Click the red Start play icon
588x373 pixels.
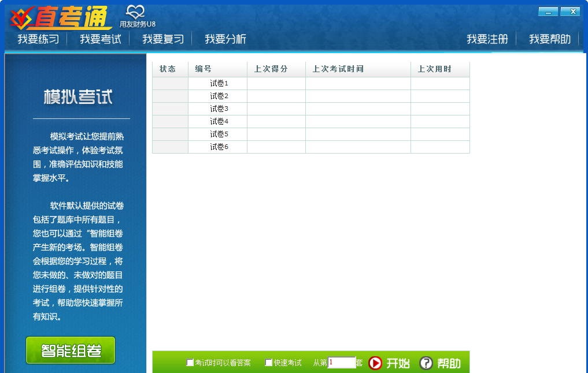[376, 363]
